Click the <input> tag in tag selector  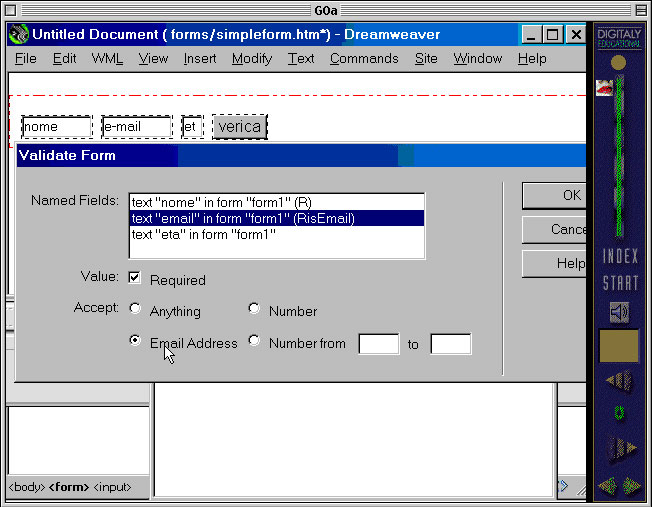[x=112, y=487]
